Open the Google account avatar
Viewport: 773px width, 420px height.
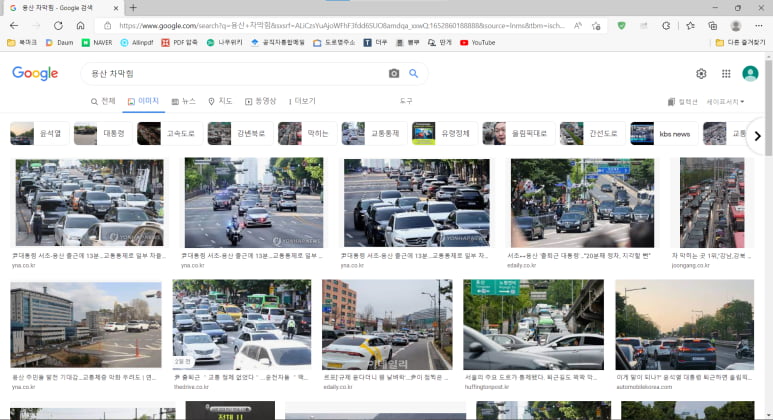click(750, 73)
